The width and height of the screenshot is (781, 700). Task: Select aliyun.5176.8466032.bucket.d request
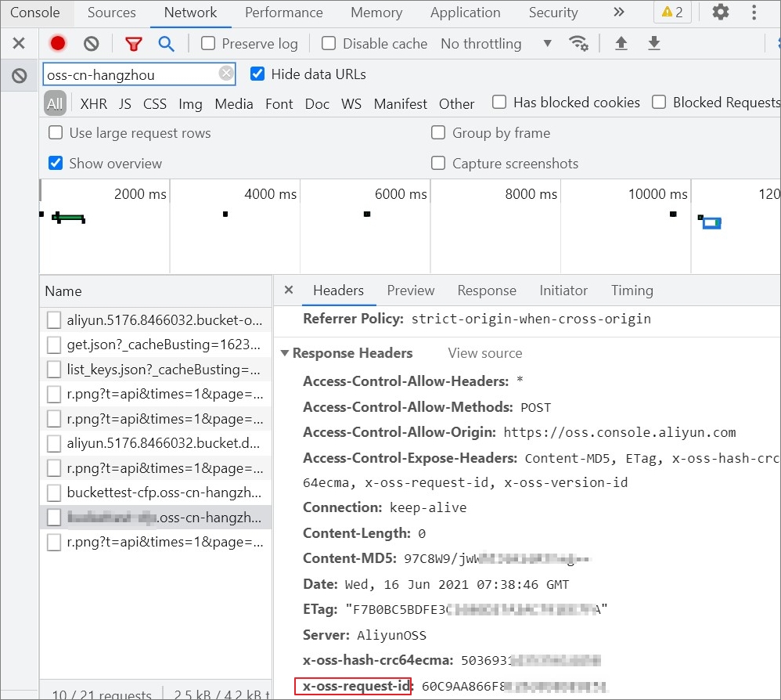[156, 443]
